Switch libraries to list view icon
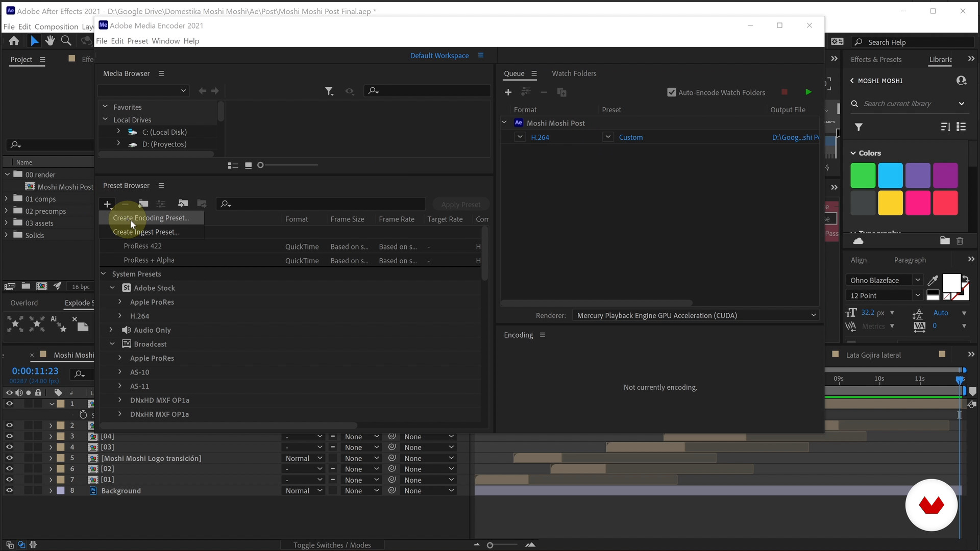Viewport: 980px width, 551px height. point(961,127)
